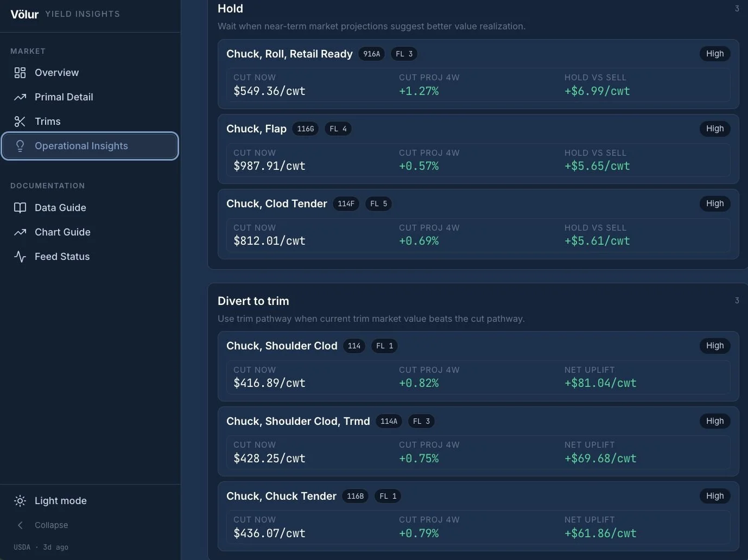This screenshot has height=560, width=748.
Task: Select Operational Insights in sidebar
Action: pos(90,146)
